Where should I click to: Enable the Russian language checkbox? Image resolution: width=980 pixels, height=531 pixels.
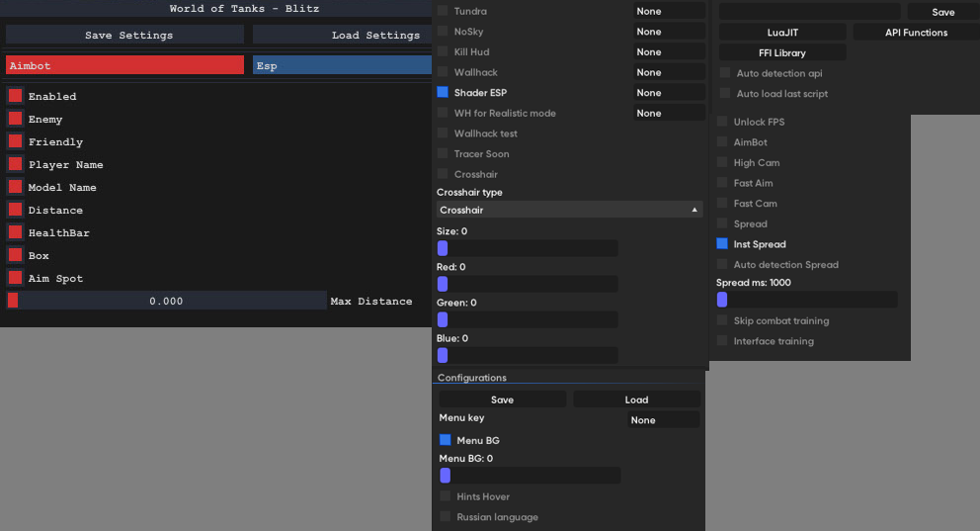pyautogui.click(x=445, y=516)
